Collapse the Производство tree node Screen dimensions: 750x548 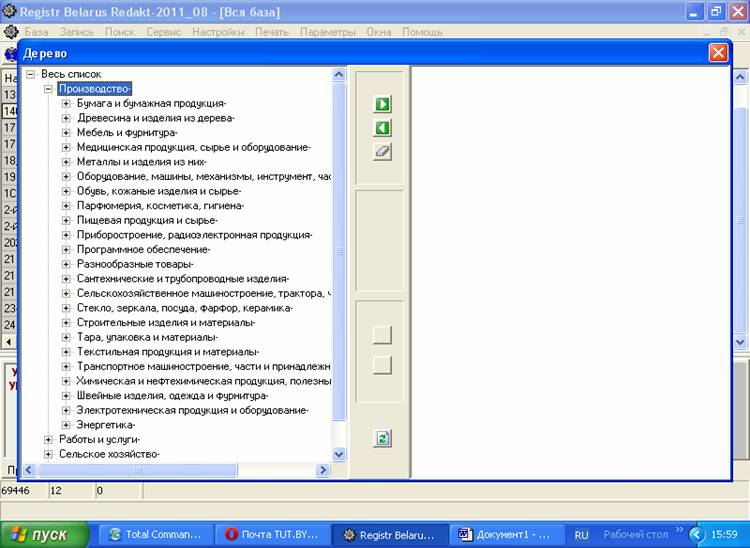(48, 89)
